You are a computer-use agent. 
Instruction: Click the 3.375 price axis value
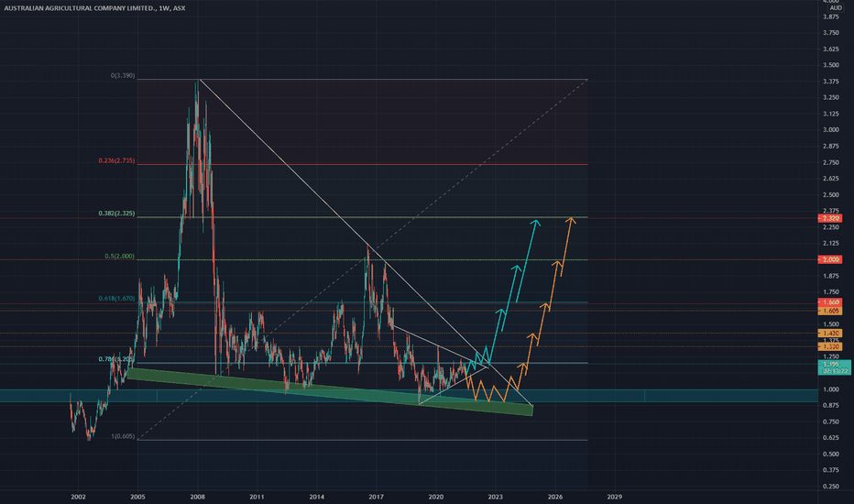[x=830, y=82]
